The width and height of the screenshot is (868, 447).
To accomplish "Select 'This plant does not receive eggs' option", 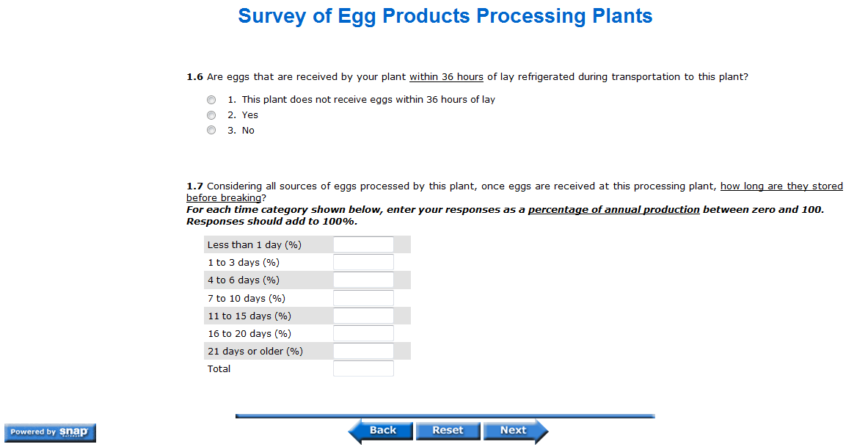I will pos(211,100).
